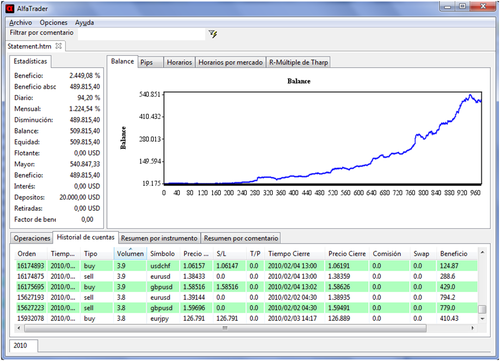Select order row 16175695

click(x=246, y=287)
